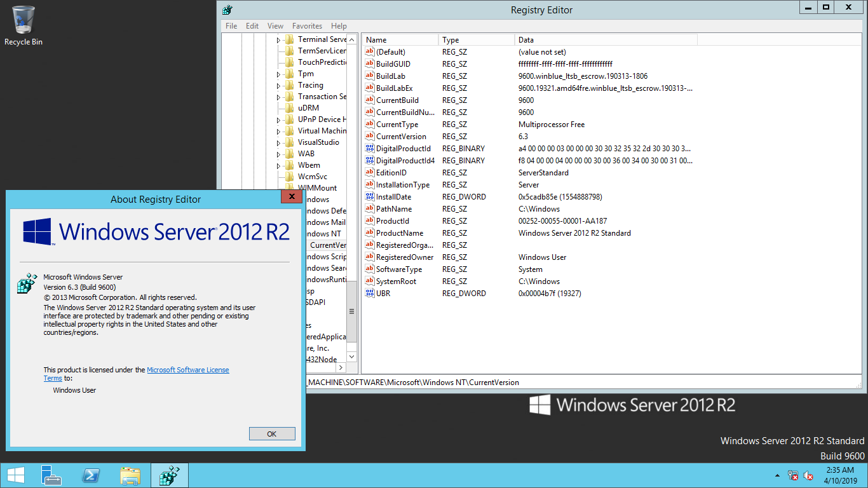Click the 'ServerStandard' data value
Screen dimensions: 868x488
tap(543, 173)
